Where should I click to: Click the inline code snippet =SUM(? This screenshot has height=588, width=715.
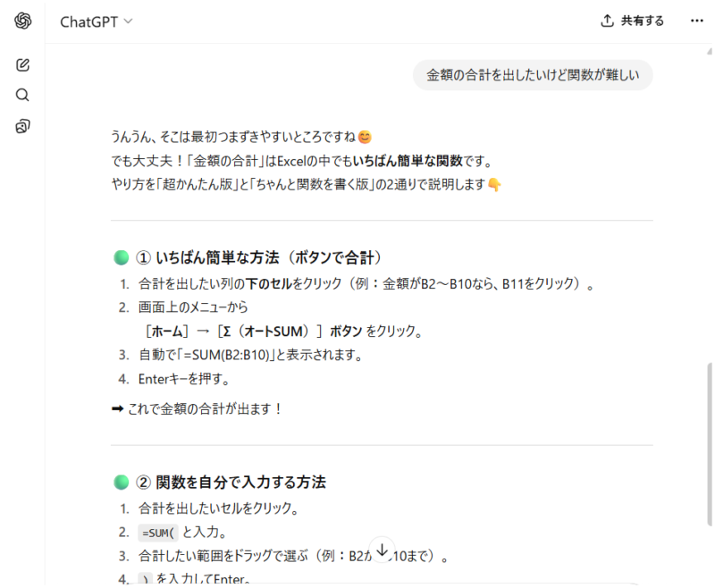click(x=157, y=533)
